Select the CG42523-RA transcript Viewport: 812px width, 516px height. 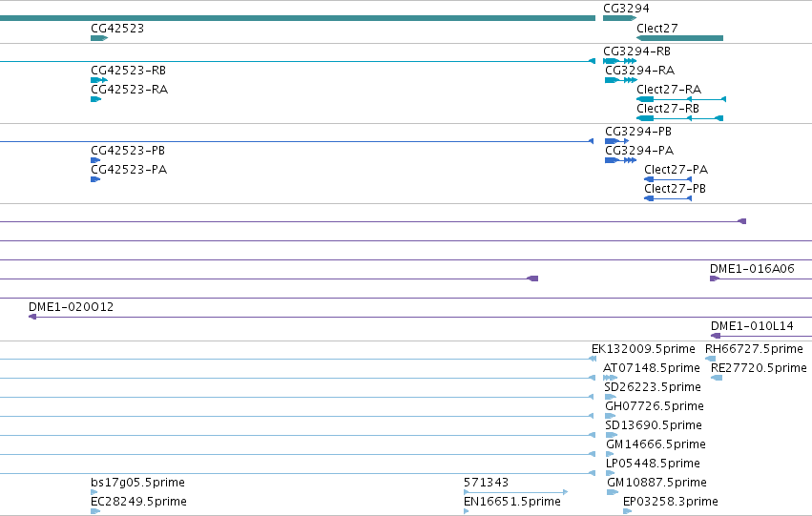95,99
